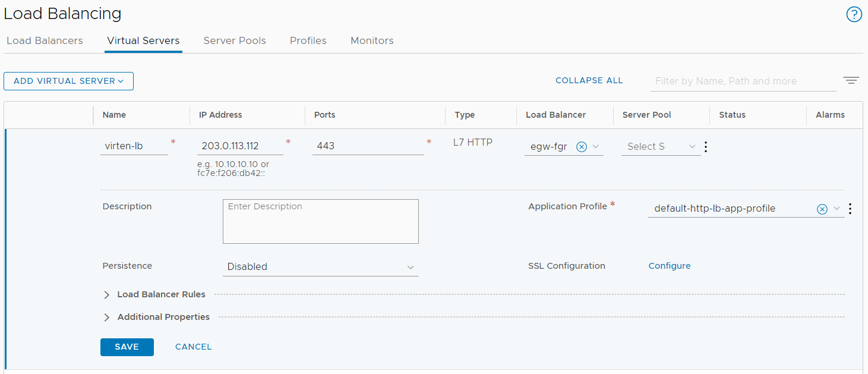
Task: Open the Add Virtual Server dropdown button
Action: pos(68,81)
